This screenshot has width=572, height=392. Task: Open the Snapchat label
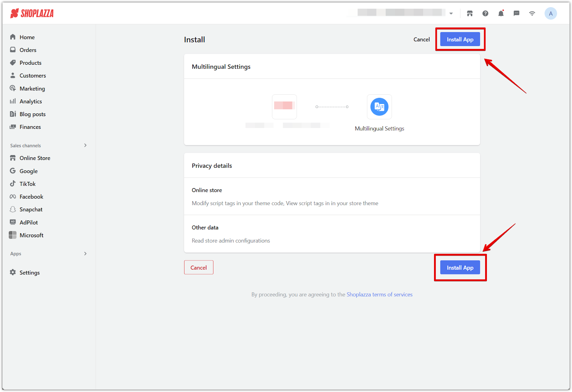tap(31, 209)
